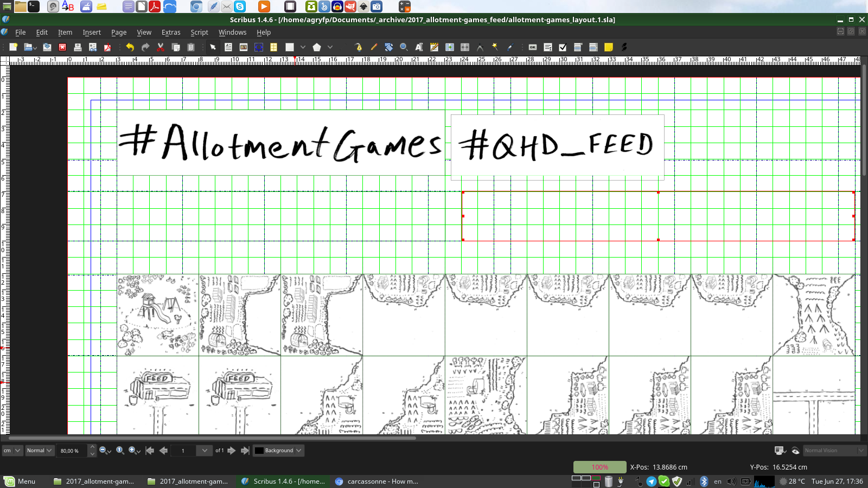
Task: Insert a yellow PDF text annotation note
Action: tap(609, 47)
